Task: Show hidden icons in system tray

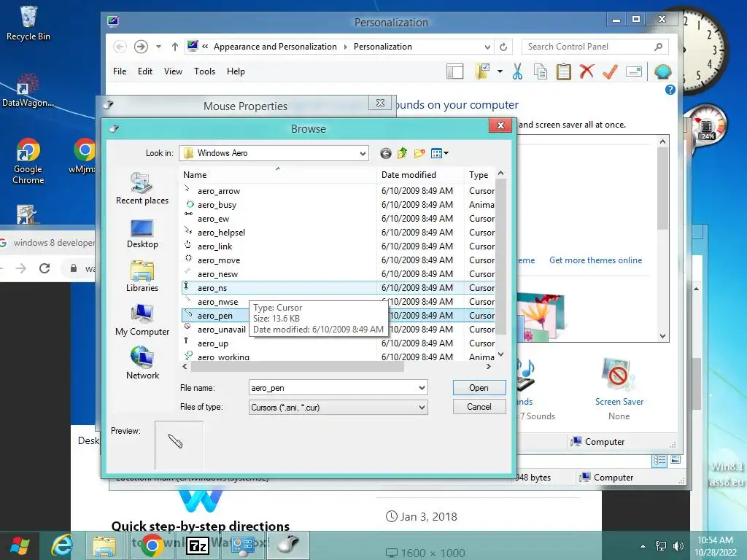Action: [x=643, y=545]
